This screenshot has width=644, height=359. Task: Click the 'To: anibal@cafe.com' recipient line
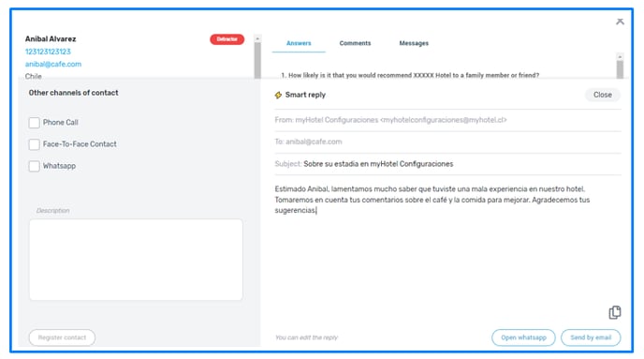click(x=447, y=142)
